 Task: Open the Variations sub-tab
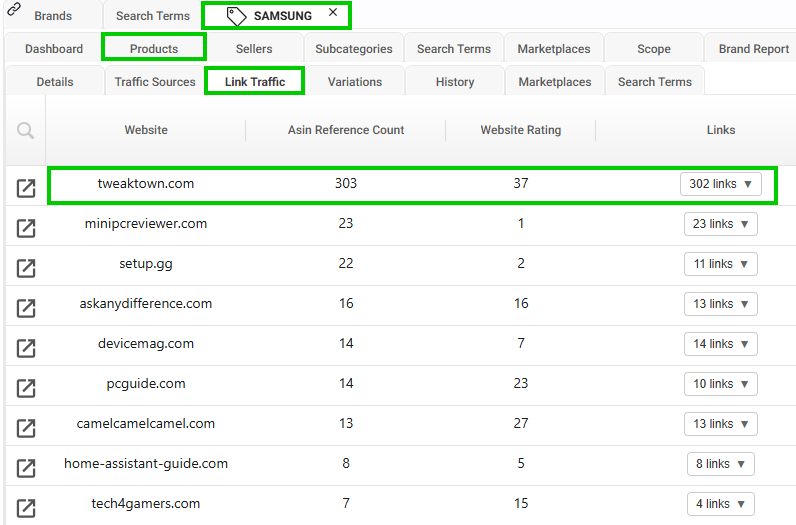pos(355,82)
